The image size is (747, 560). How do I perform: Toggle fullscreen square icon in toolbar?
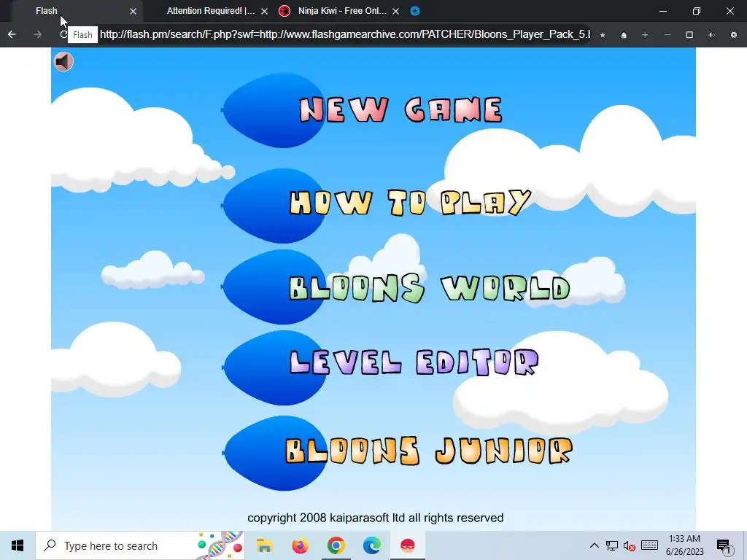point(689,35)
